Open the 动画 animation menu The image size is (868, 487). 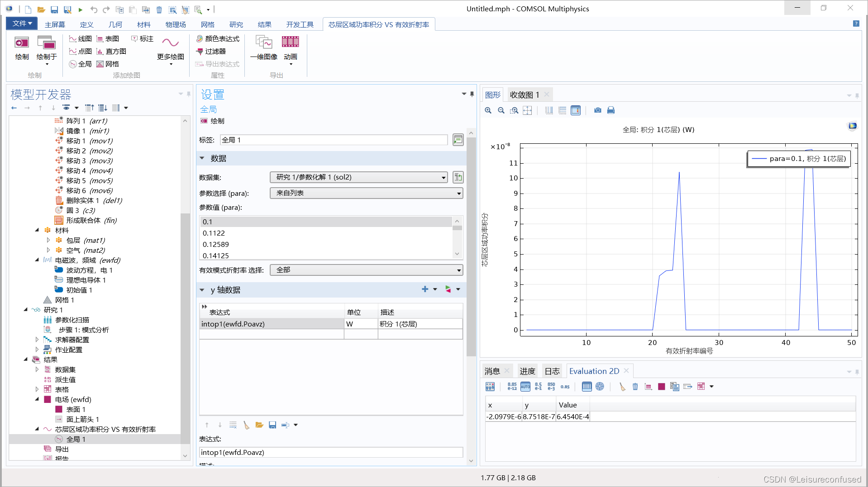tap(291, 51)
